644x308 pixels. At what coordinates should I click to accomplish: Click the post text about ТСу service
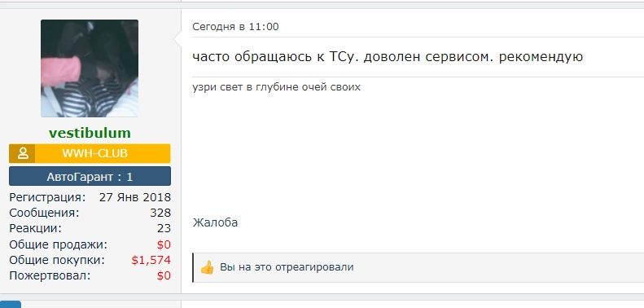coord(388,57)
